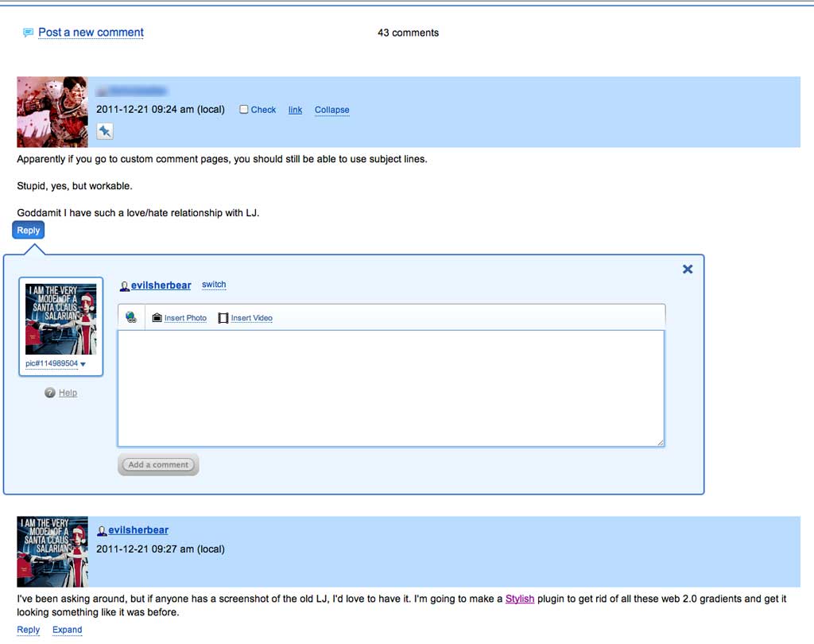Click the Post a new comment link
The height and width of the screenshot is (644, 814).
[x=91, y=32]
